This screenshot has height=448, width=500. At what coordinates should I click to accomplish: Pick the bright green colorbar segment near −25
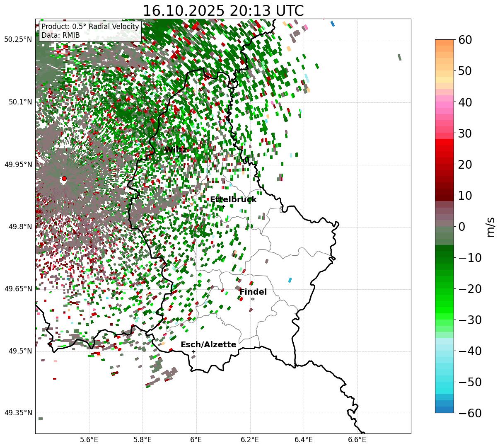click(x=444, y=304)
